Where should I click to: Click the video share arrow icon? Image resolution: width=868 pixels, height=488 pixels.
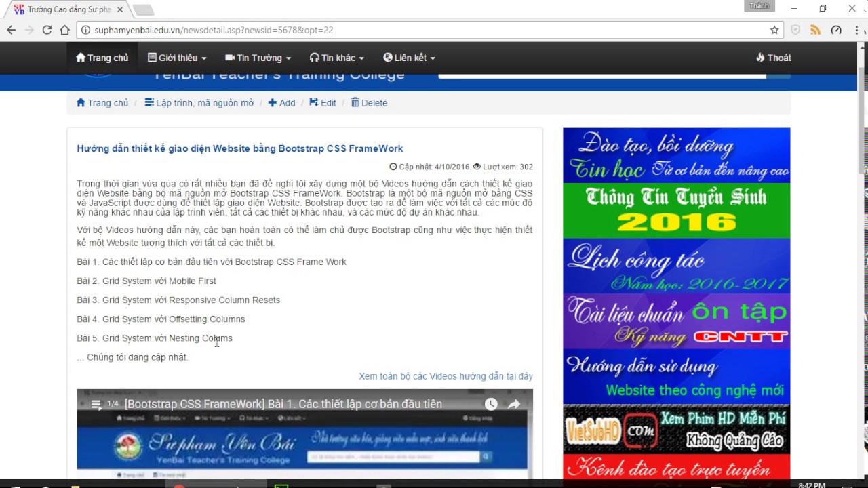[x=514, y=404]
